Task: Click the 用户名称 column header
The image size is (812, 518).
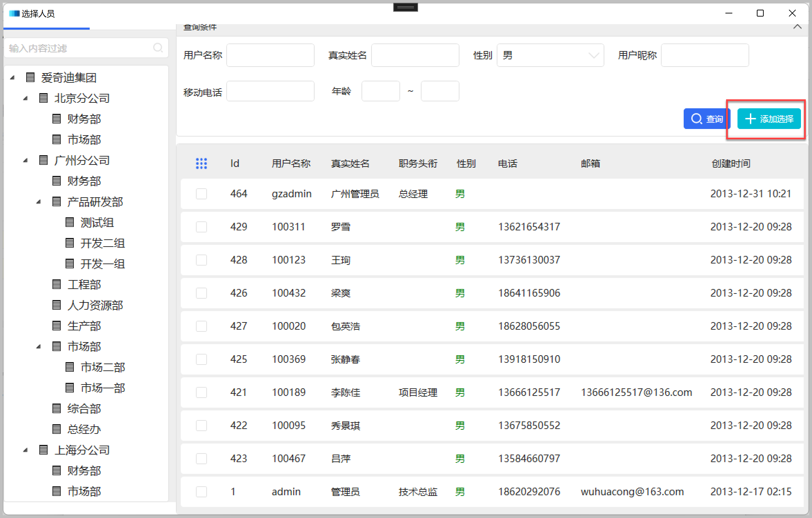Action: click(291, 163)
